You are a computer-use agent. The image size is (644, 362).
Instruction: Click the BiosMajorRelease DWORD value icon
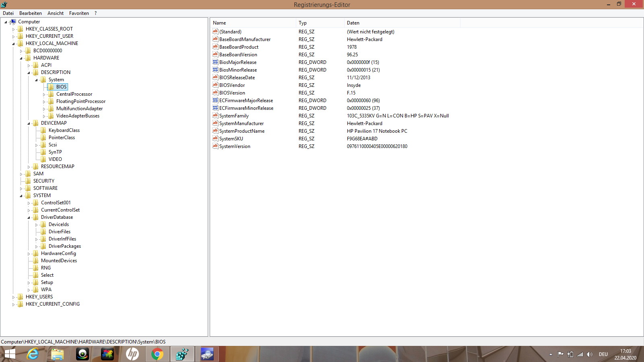(x=215, y=62)
